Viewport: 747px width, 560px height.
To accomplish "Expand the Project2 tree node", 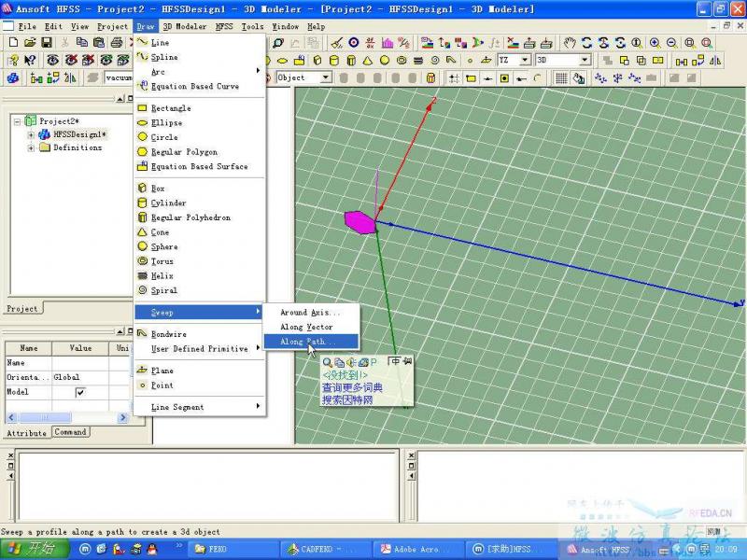I will (17, 121).
